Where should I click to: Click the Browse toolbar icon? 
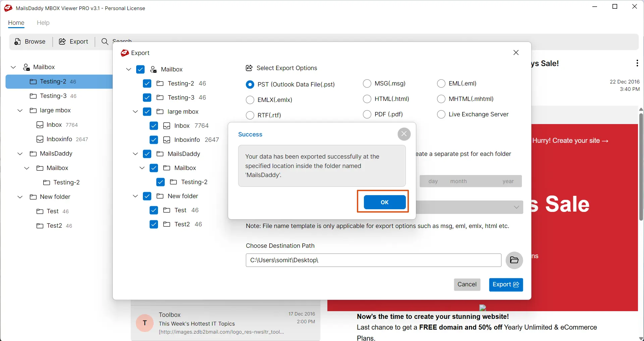(x=18, y=42)
